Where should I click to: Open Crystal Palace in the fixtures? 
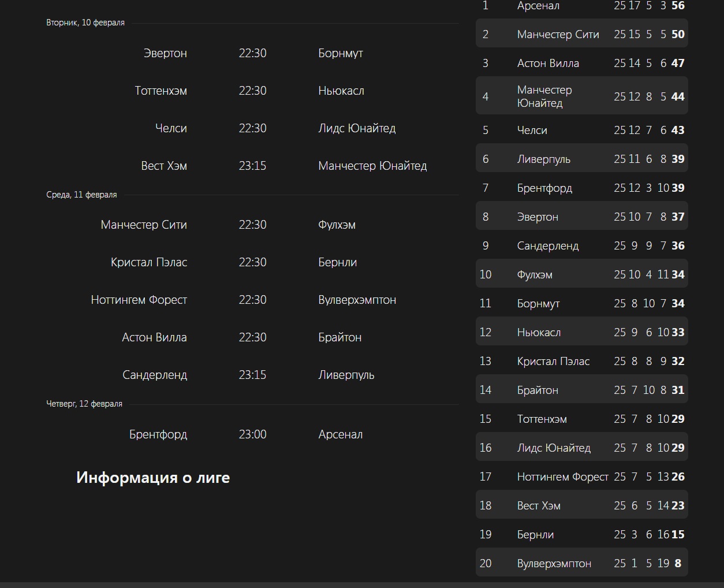[149, 262]
